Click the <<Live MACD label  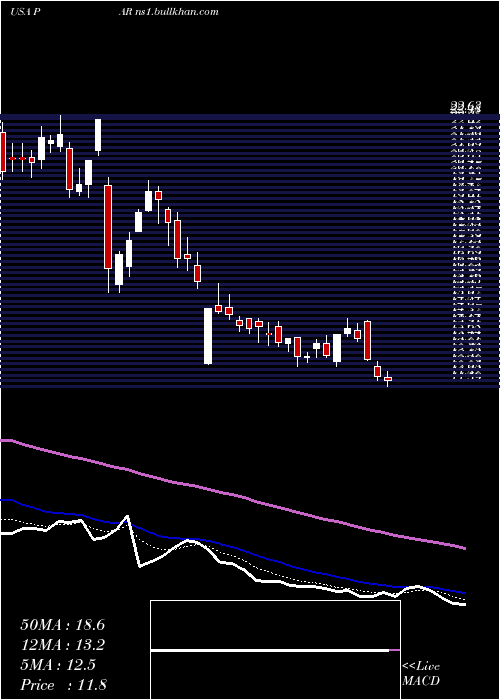[x=421, y=674]
